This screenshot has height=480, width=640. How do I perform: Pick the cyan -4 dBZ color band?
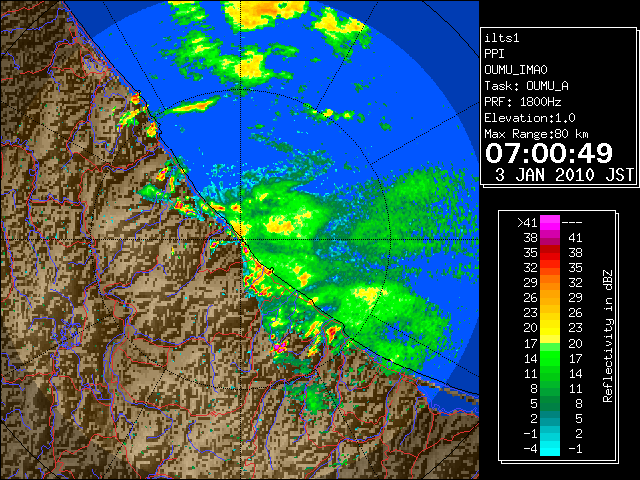[550, 449]
